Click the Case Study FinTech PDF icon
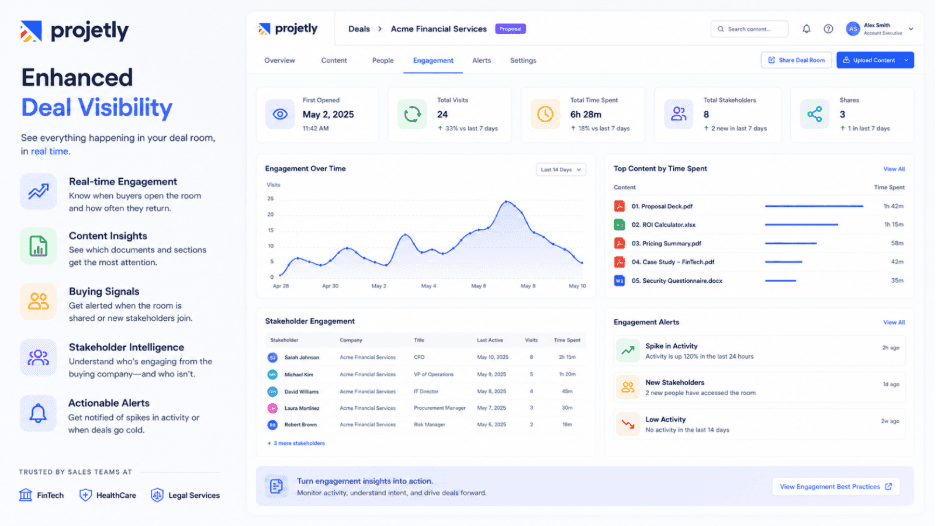This screenshot has height=526, width=936. (x=620, y=262)
